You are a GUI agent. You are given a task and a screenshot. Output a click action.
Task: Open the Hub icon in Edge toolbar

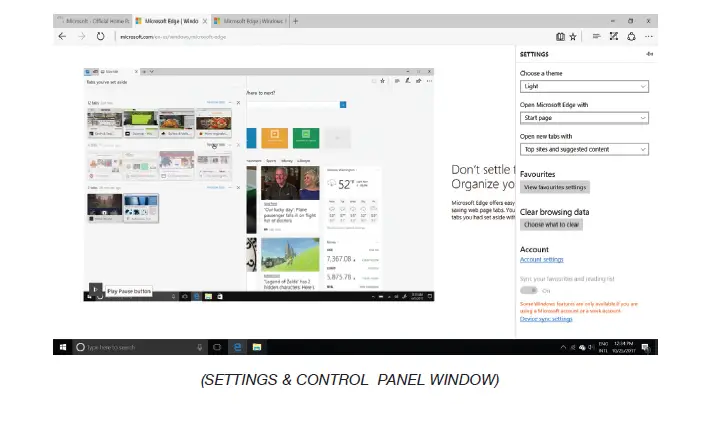(596, 36)
